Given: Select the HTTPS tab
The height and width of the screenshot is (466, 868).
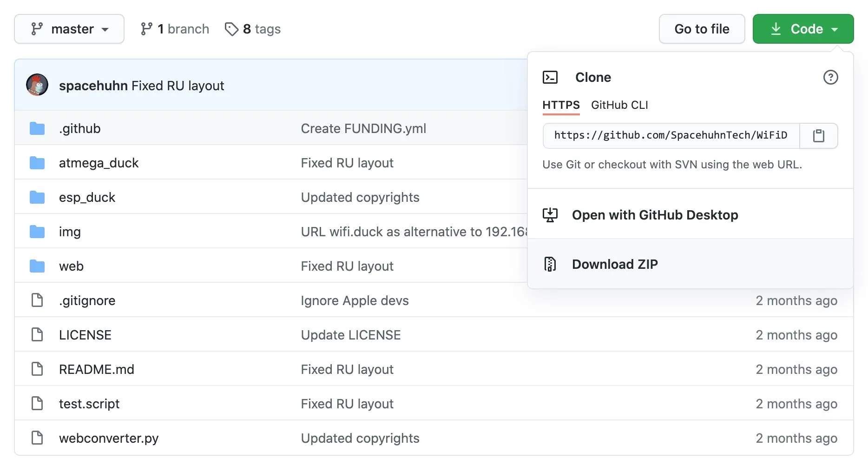Looking at the screenshot, I should [561, 105].
